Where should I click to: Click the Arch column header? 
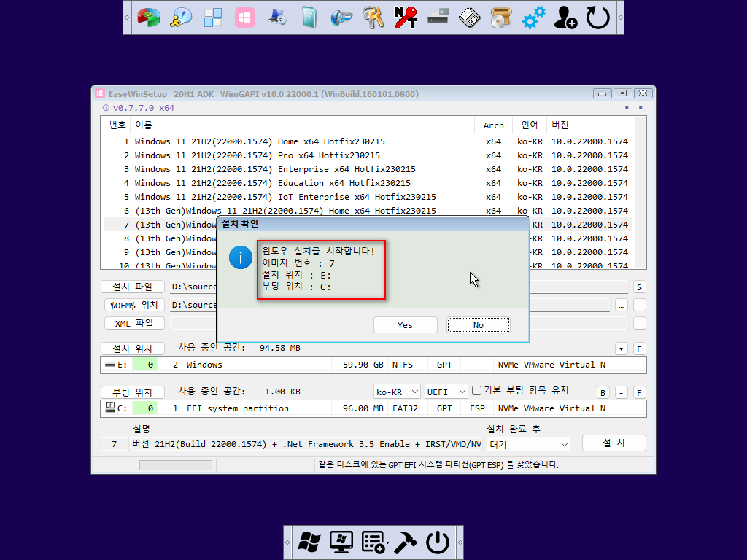coord(494,125)
